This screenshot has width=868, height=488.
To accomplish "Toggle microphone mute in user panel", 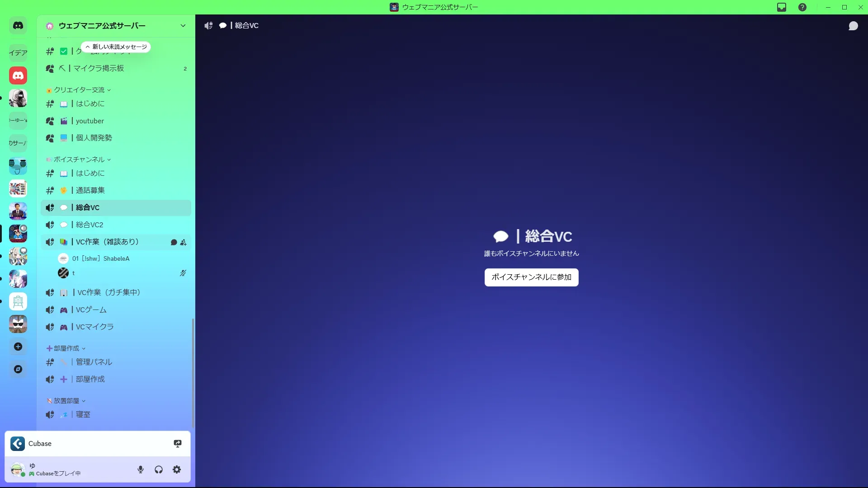I will tap(141, 469).
